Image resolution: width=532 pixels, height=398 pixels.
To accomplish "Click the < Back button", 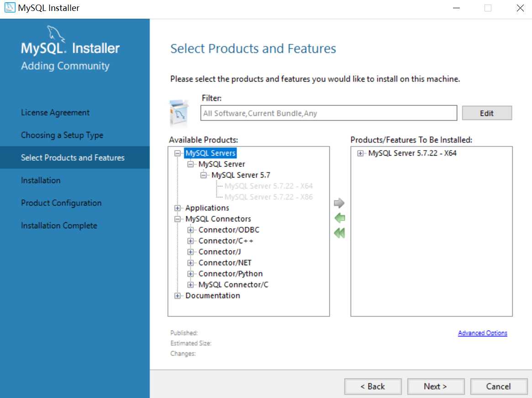I will [373, 387].
